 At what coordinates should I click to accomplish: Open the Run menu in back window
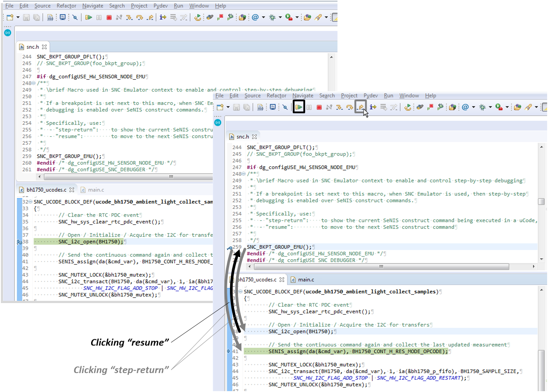pos(178,6)
